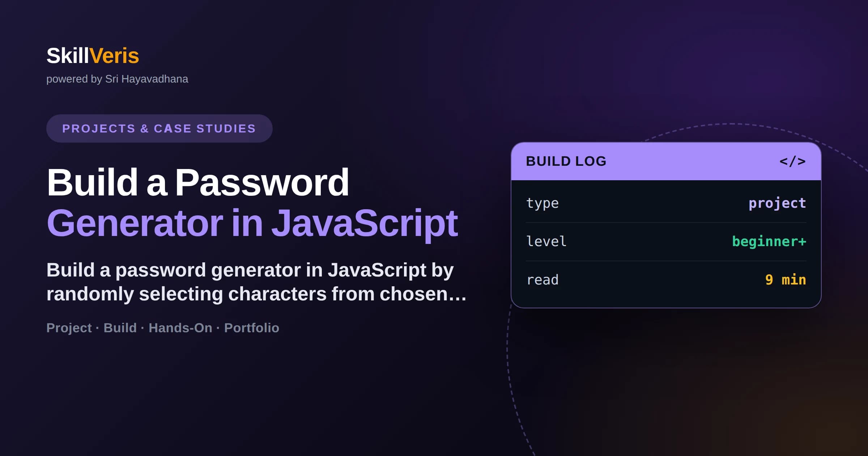Click the SkillVeris logo
Screen dimensions: 868x456
tap(93, 56)
